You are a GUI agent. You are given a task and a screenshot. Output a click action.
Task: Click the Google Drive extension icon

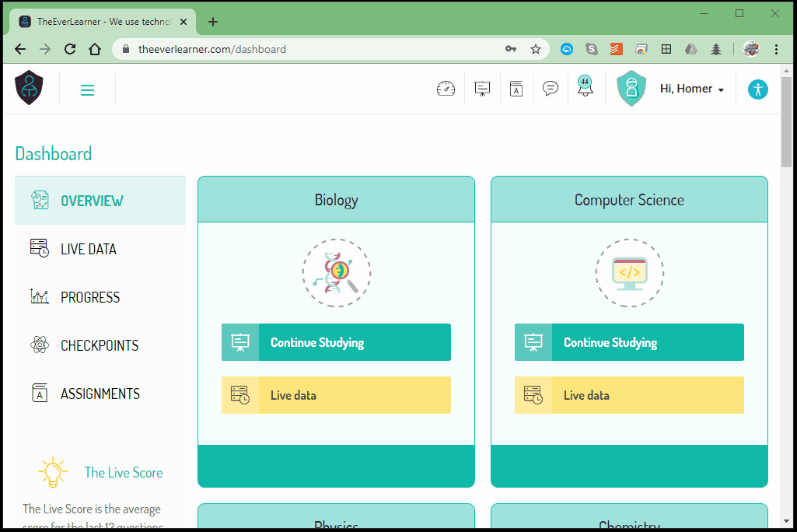pyautogui.click(x=690, y=49)
